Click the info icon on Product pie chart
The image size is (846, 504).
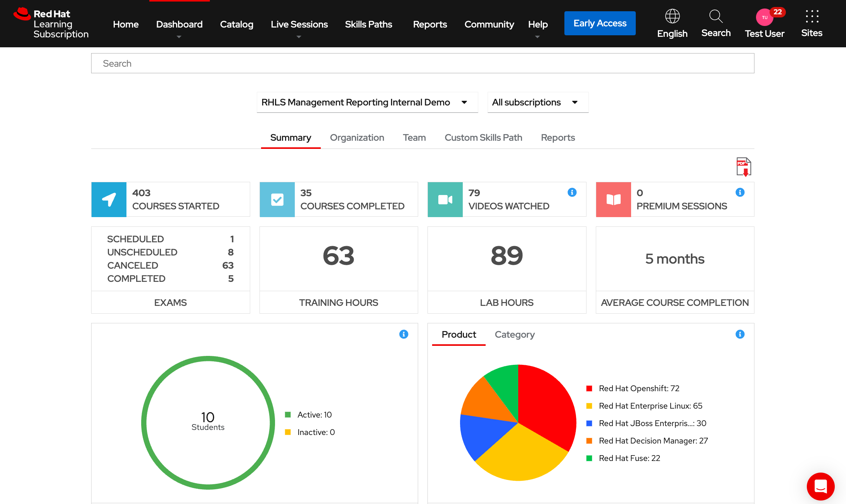click(x=740, y=334)
